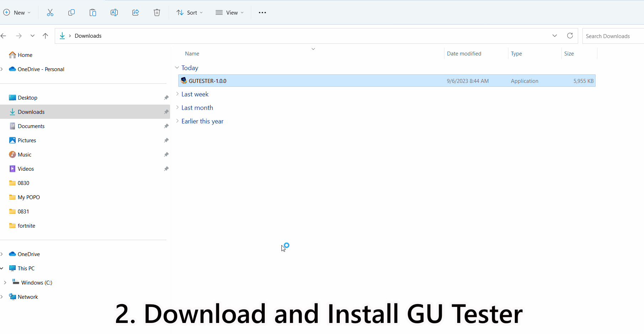Click the Copy icon in toolbar

pos(72,13)
